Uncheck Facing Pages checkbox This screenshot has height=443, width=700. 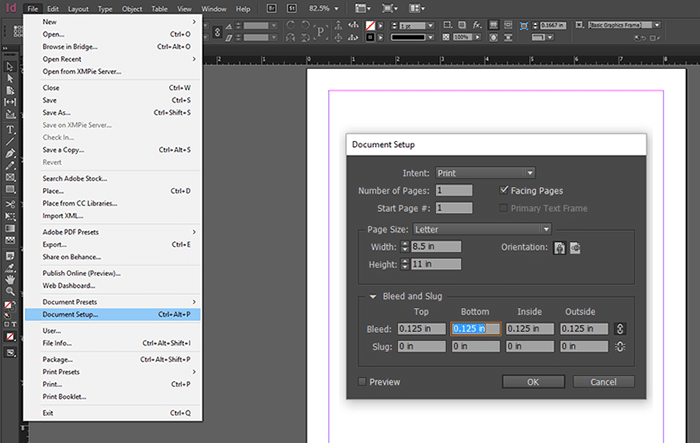tap(504, 190)
